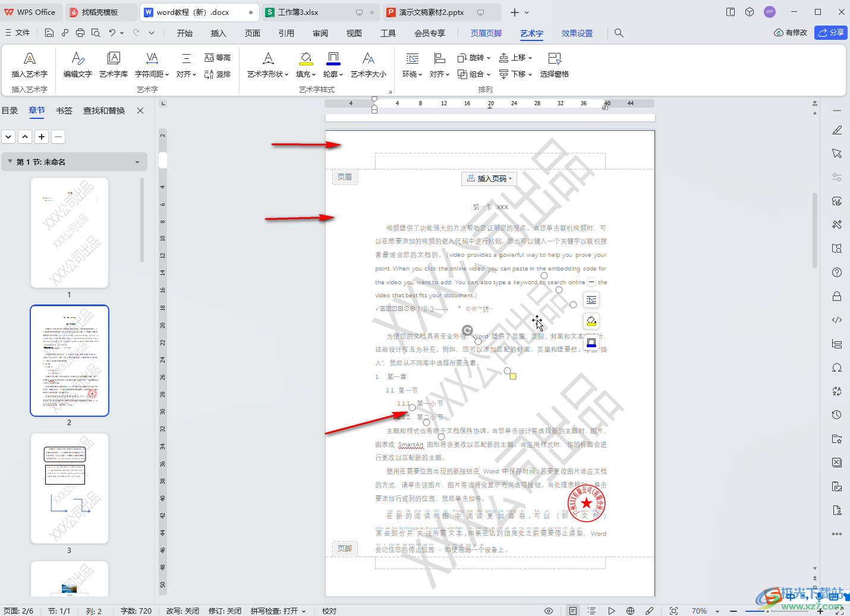Switch to the 插入 ribbon tab

pos(219,33)
